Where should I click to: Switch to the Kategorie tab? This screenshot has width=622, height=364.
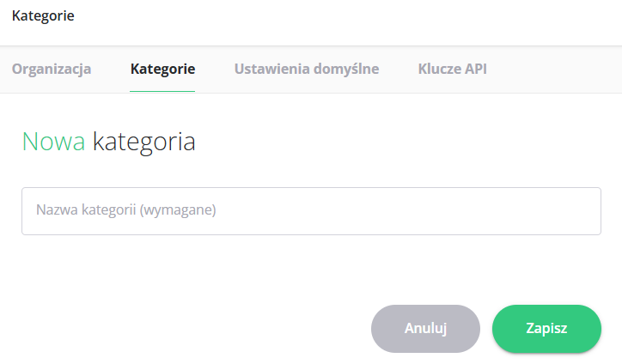162,69
